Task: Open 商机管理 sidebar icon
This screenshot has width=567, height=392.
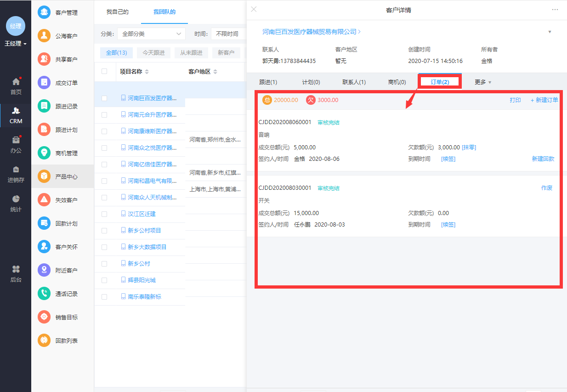Action: point(44,153)
